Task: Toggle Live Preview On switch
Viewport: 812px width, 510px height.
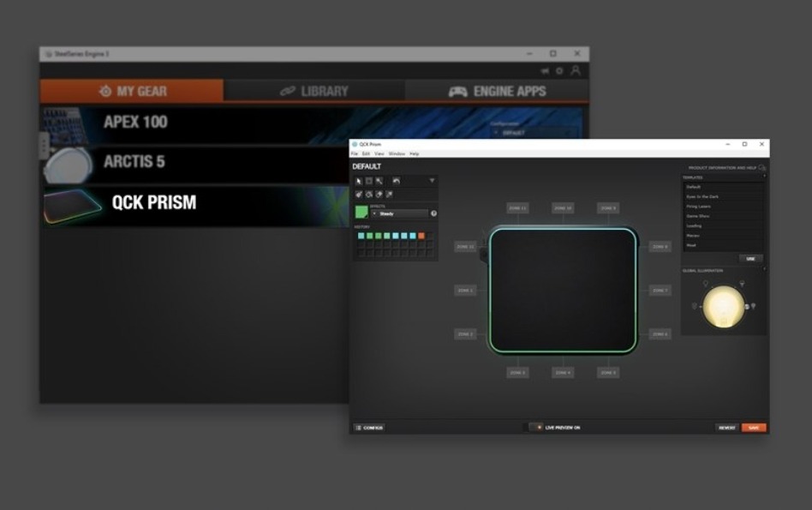Action: pyautogui.click(x=535, y=428)
